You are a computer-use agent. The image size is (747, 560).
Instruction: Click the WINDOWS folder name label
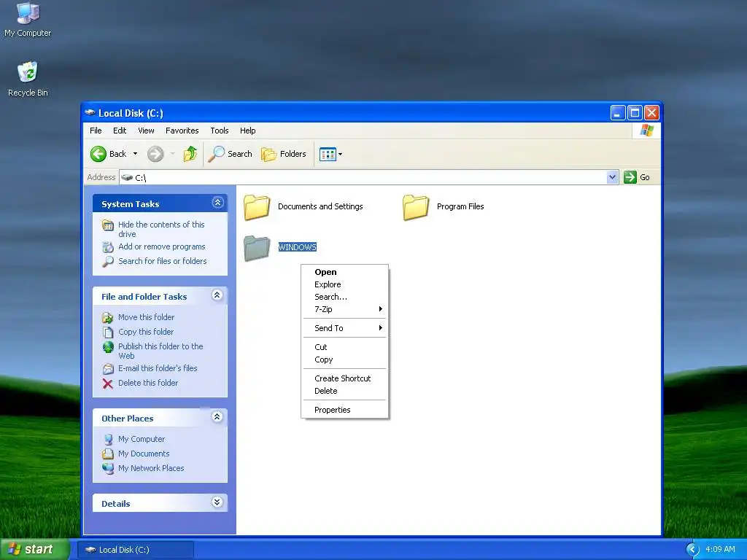tap(298, 247)
